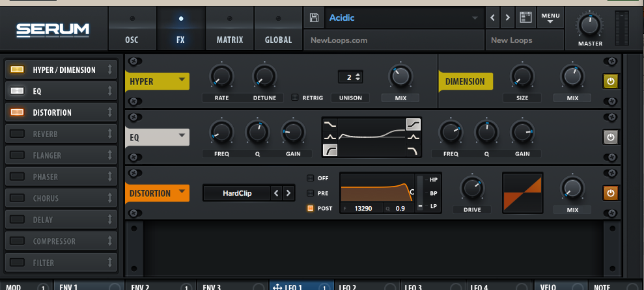
Task: Reorder Filter effect handle
Action: [109, 263]
